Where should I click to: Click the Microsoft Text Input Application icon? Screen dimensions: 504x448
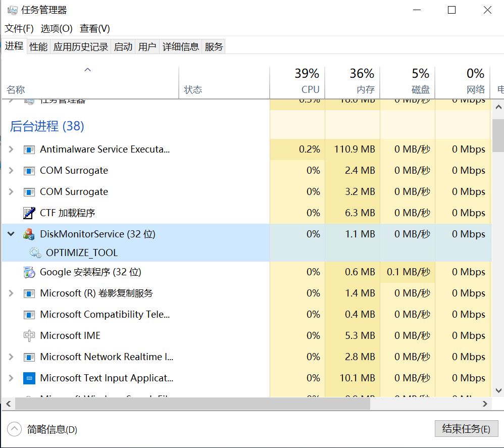coord(29,378)
